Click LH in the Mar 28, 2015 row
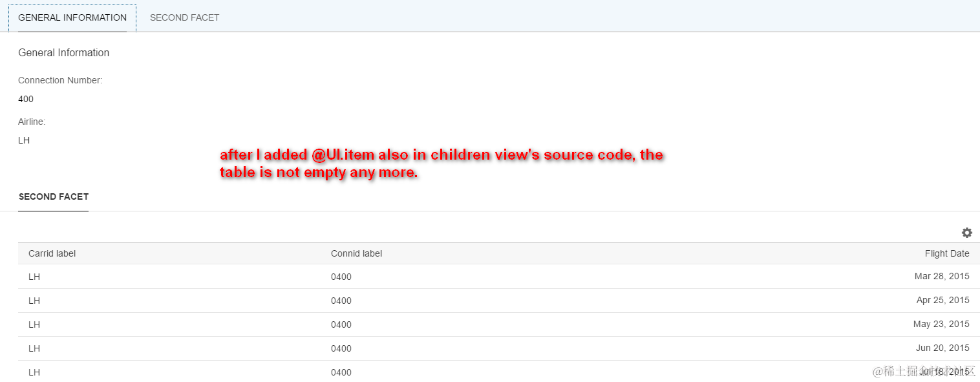The image size is (980, 382). click(34, 277)
